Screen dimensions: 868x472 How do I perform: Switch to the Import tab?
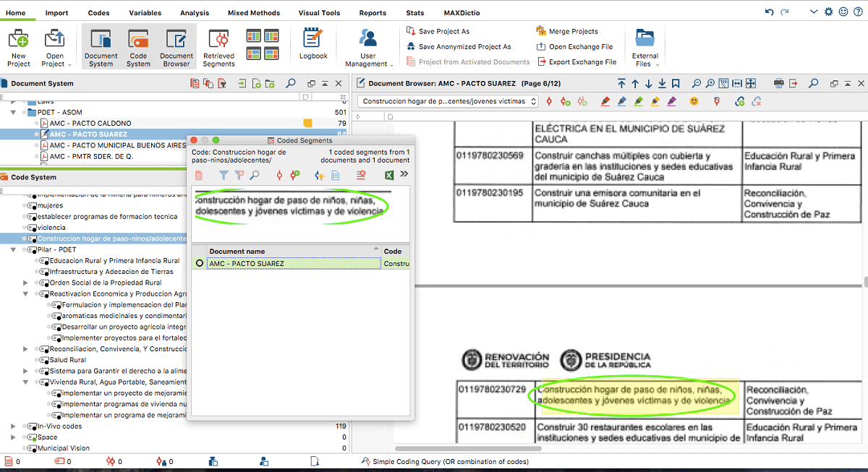[x=56, y=13]
